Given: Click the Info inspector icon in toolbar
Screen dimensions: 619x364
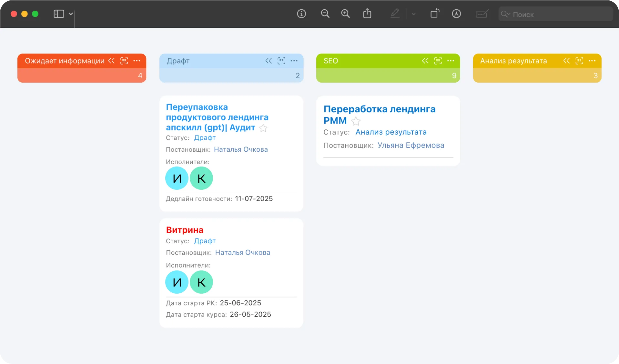Looking at the screenshot, I should (x=301, y=14).
